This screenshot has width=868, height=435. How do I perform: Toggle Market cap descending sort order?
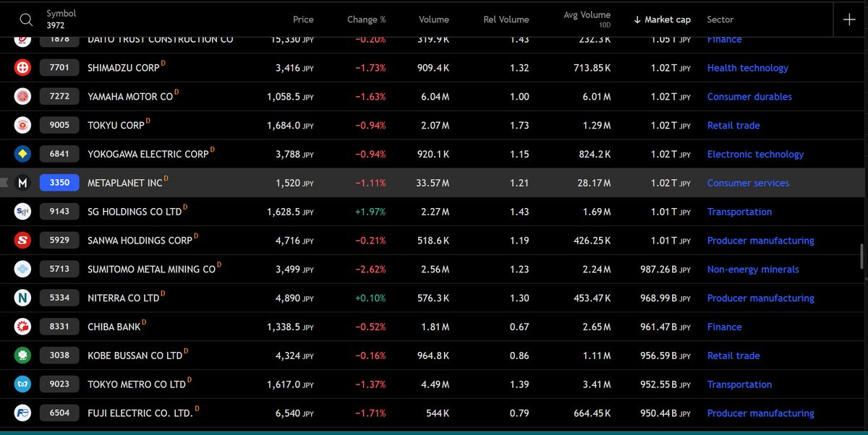click(x=662, y=20)
